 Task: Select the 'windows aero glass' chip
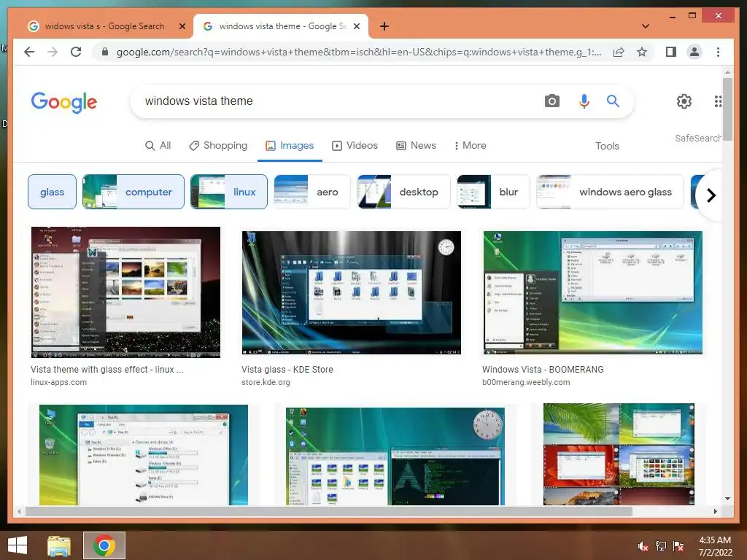[610, 192]
